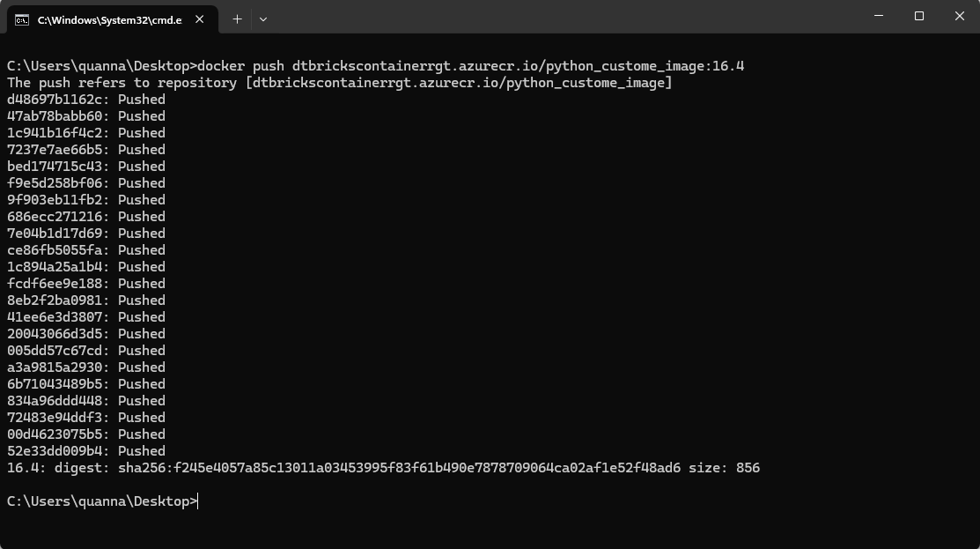Minimize the terminal window
The height and width of the screenshot is (549, 980).
879,17
